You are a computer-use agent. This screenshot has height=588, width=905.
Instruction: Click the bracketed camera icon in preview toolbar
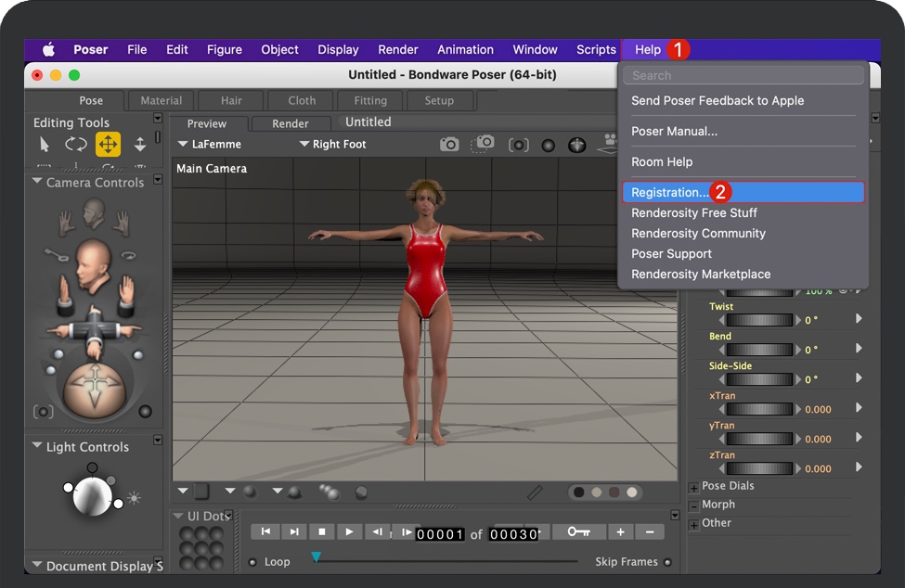point(518,145)
